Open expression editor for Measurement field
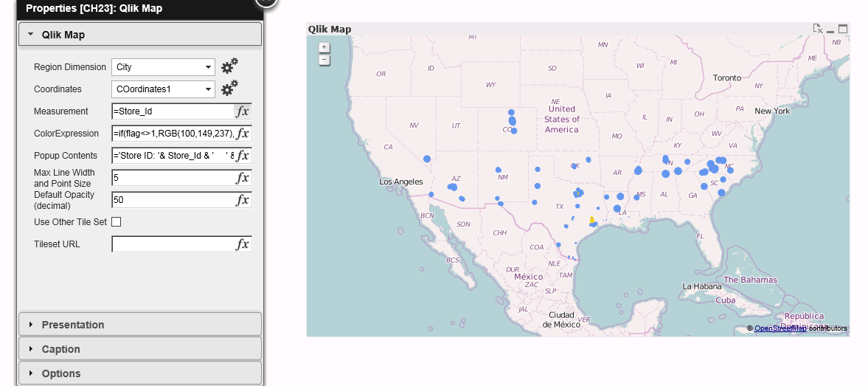 (243, 111)
